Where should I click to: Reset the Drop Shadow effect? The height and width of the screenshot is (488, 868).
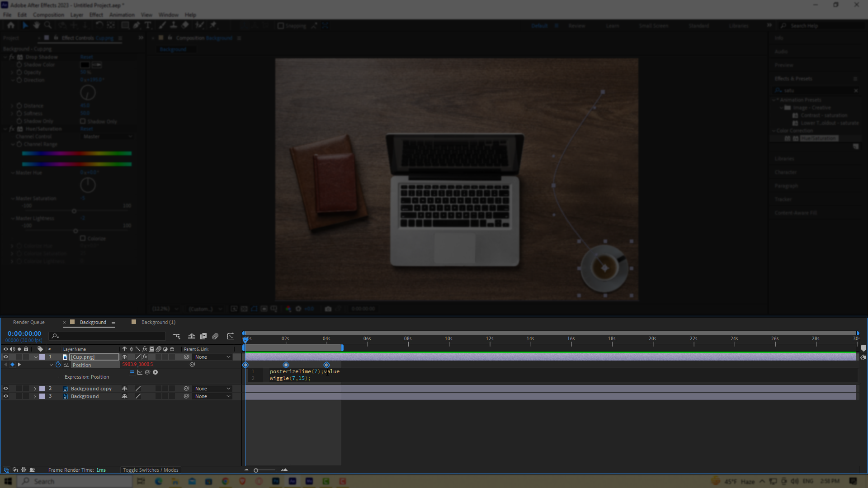click(86, 56)
